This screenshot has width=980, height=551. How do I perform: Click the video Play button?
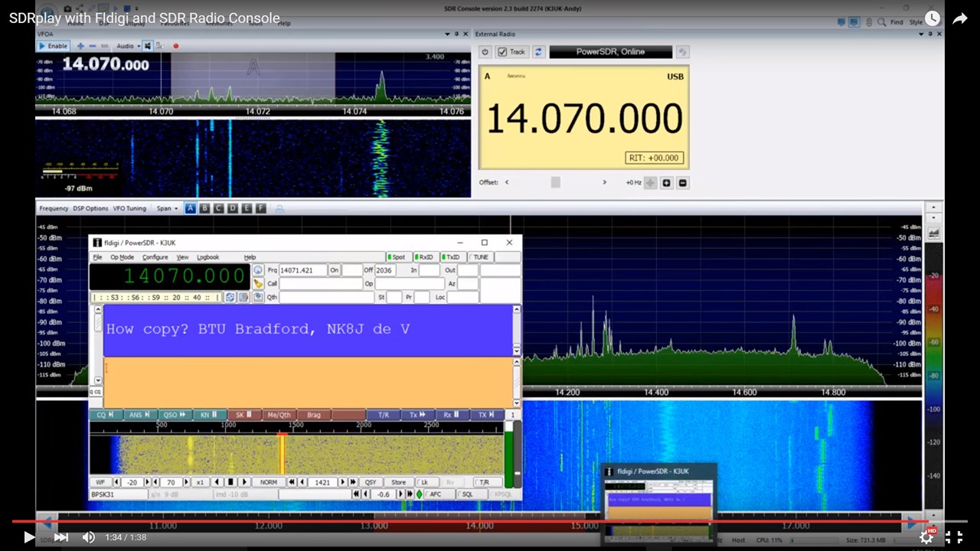(x=28, y=537)
